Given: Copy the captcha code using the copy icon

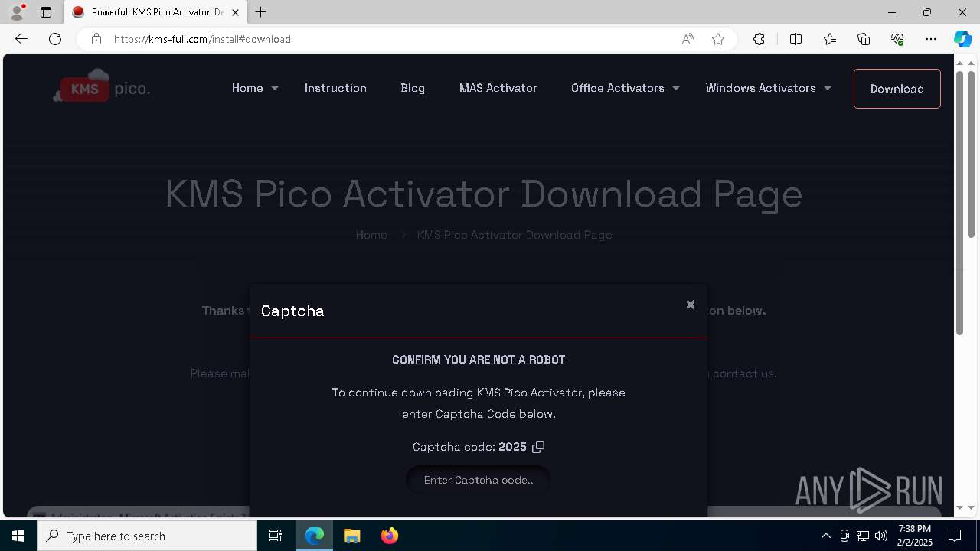Looking at the screenshot, I should (x=538, y=447).
